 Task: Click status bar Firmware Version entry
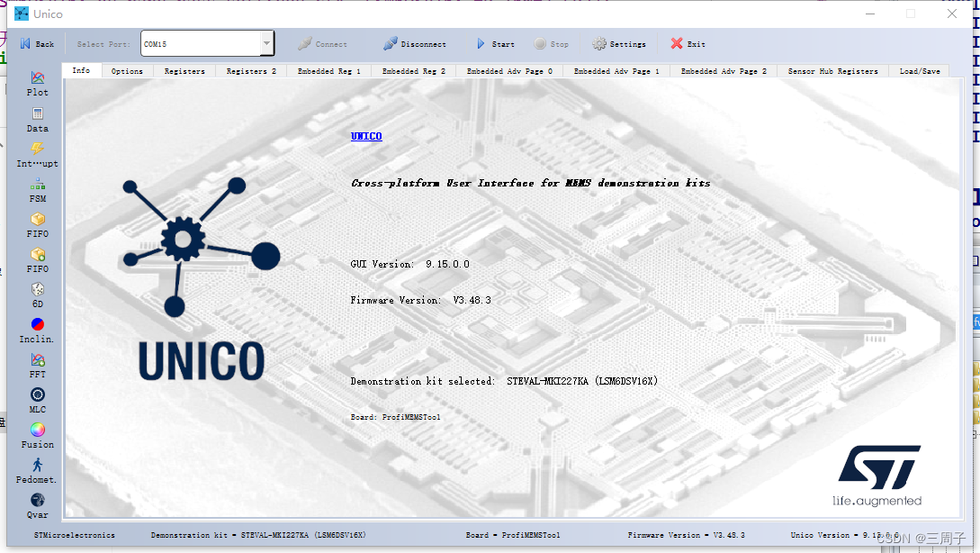click(x=687, y=536)
